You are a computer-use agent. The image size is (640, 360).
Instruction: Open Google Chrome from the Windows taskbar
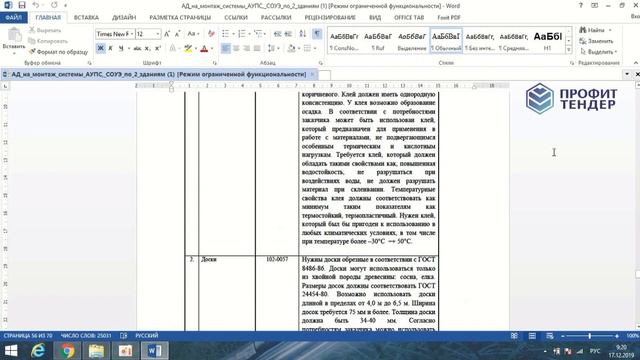pos(68,351)
